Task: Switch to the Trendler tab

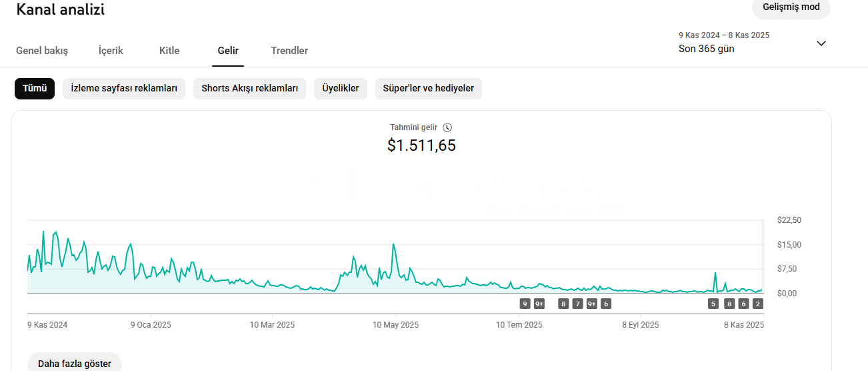Action: 289,51
